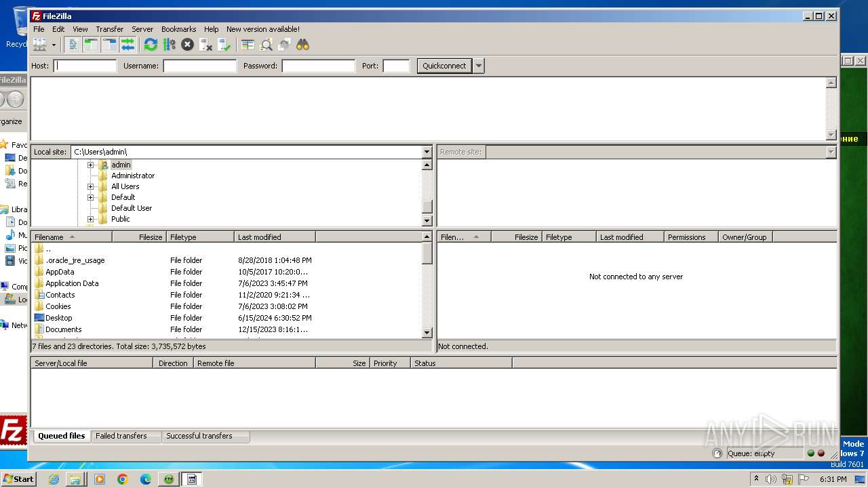Focus the Password input field
868x488 pixels.
[x=318, y=66]
